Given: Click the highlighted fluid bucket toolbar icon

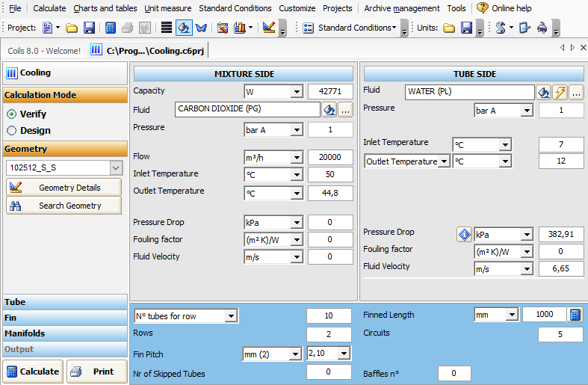Looking at the screenshot, I should click(184, 28).
